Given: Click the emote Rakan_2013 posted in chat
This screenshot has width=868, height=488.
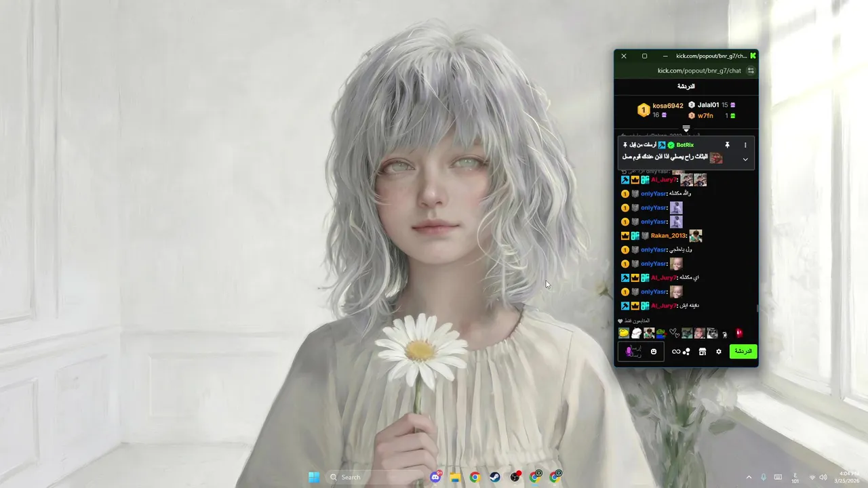Looking at the screenshot, I should click(x=695, y=236).
